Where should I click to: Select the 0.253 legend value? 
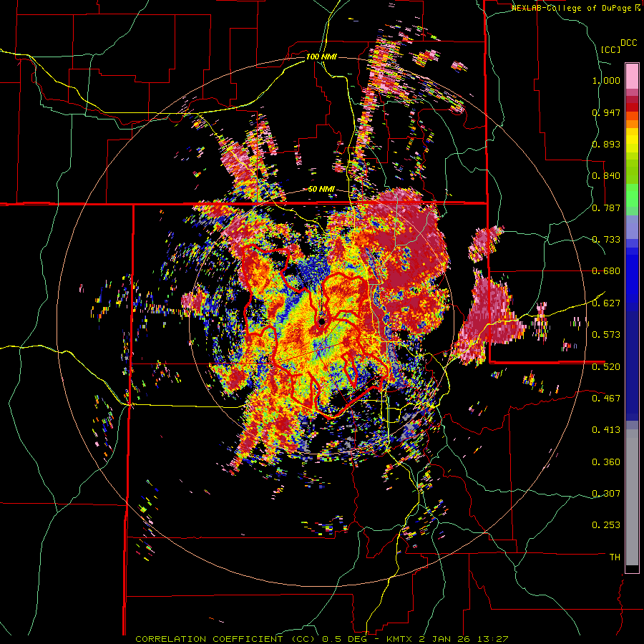click(x=606, y=525)
